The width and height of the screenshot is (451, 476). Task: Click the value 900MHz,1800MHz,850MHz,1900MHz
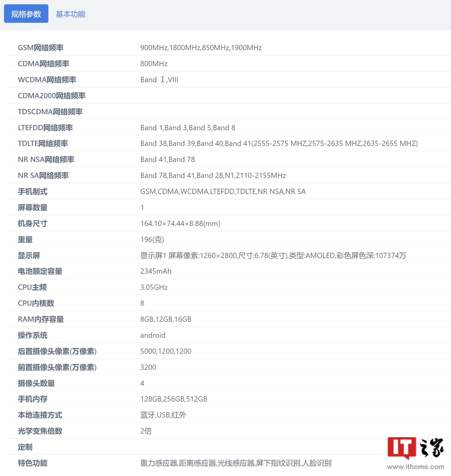click(201, 48)
